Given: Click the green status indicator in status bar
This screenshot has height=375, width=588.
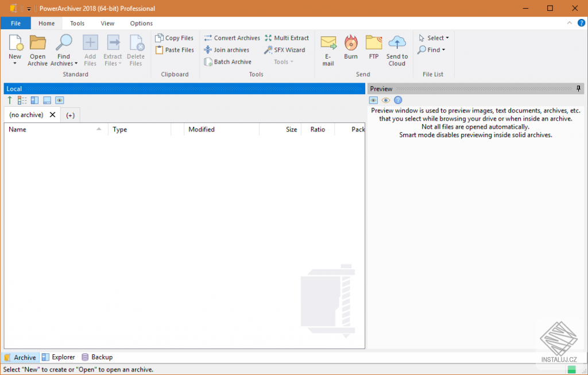Looking at the screenshot, I should tap(571, 370).
